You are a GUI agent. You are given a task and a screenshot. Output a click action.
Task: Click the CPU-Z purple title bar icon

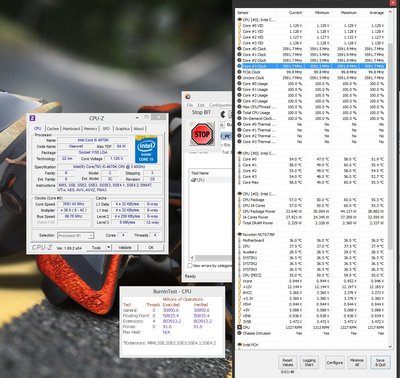[x=32, y=118]
